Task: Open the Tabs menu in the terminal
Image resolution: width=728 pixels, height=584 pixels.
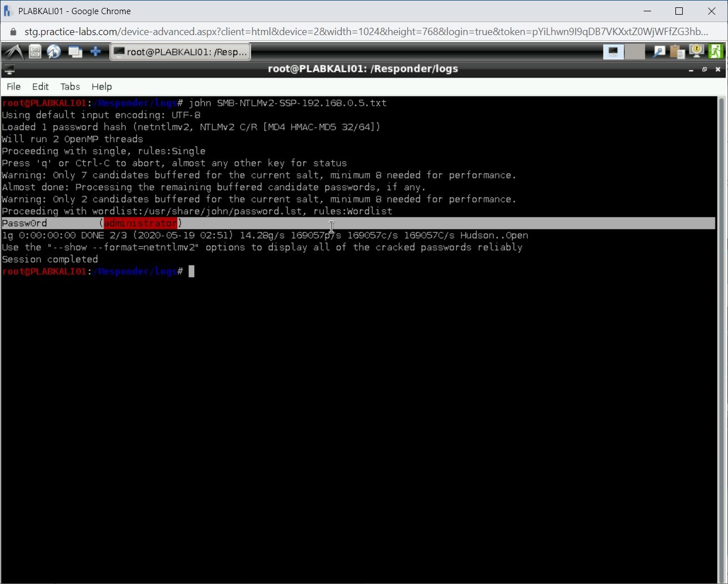Action: pyautogui.click(x=70, y=87)
